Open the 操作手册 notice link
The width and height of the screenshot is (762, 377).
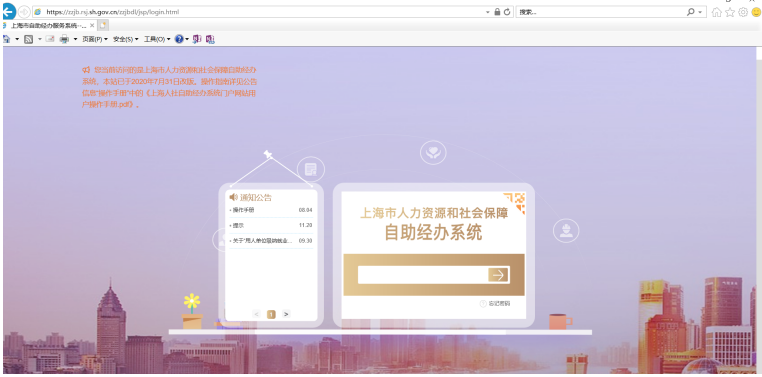point(243,210)
